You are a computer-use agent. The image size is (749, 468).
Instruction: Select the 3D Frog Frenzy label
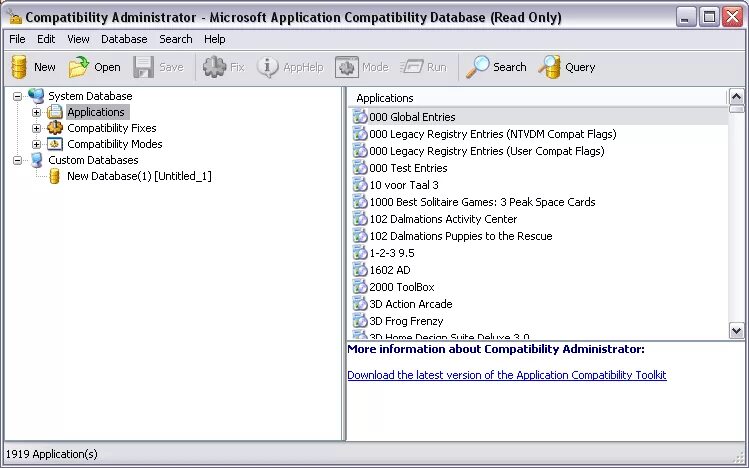(x=406, y=321)
